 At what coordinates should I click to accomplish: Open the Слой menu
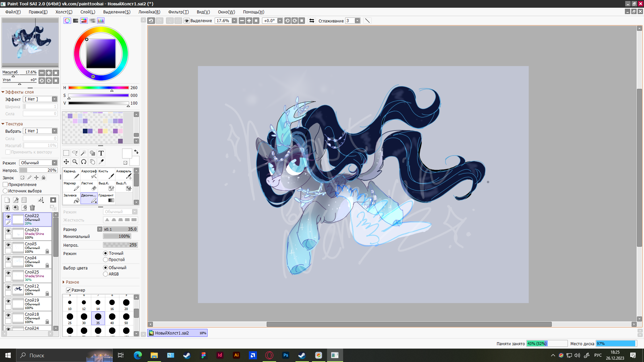click(x=88, y=12)
